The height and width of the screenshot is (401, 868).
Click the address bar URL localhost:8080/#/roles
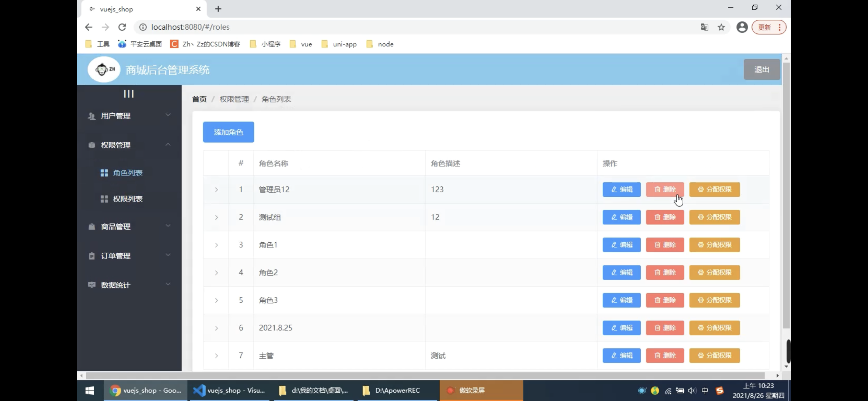pos(190,27)
